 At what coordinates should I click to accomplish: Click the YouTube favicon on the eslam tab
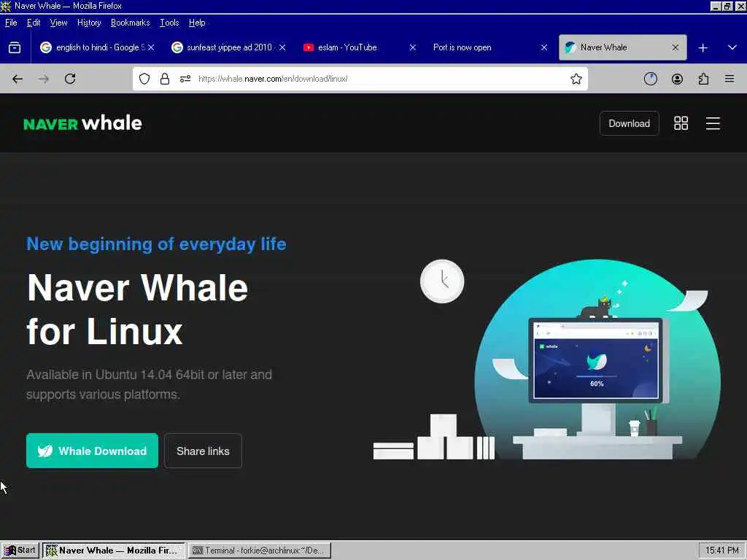309,47
